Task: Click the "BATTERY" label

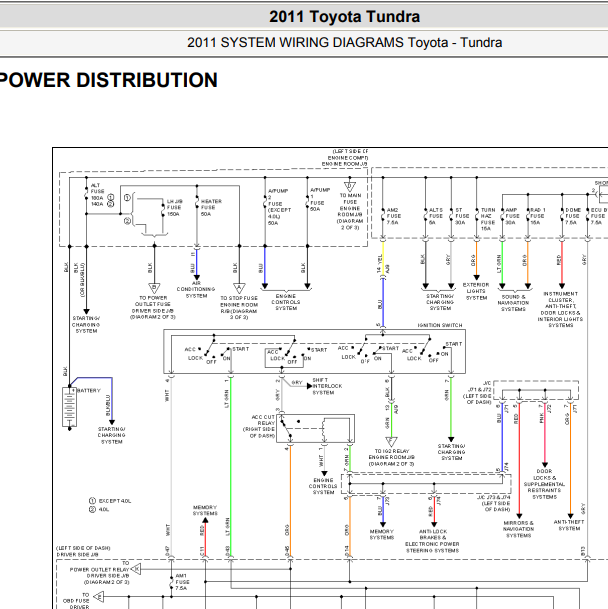Action: point(89,390)
